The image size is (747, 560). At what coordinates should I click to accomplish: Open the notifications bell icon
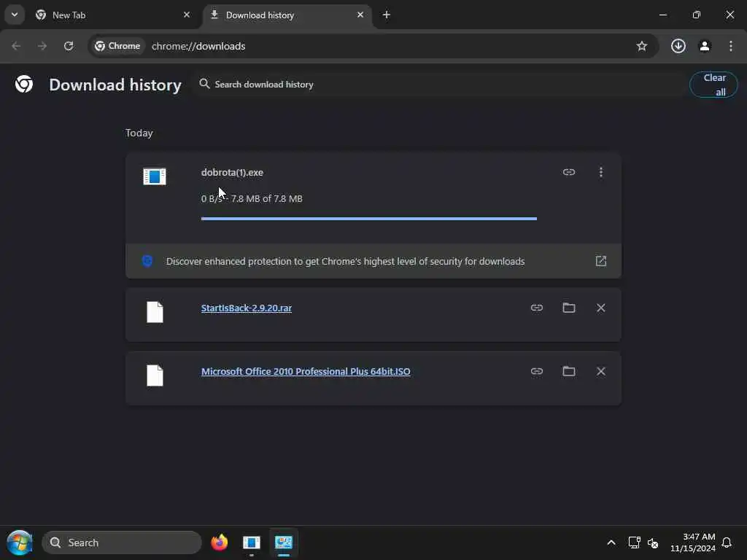coord(727,542)
